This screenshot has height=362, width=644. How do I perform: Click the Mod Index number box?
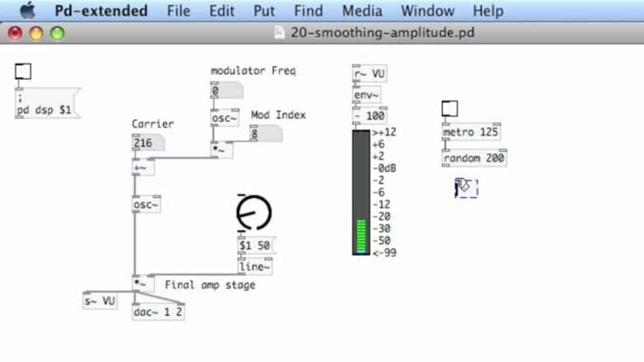tap(265, 133)
